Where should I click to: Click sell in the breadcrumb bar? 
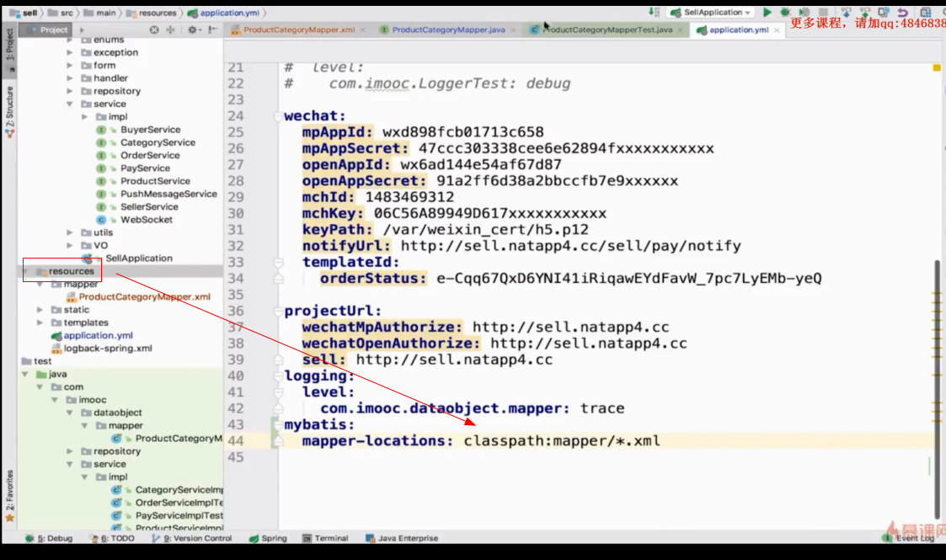click(24, 13)
